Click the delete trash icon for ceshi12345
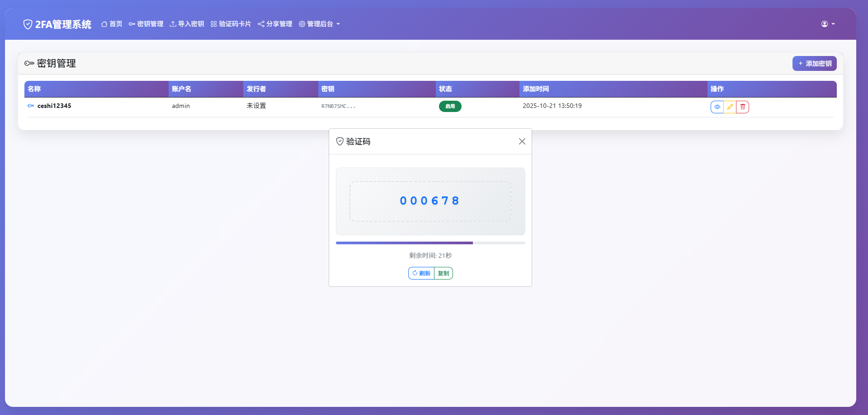Viewport: 868px width, 415px height. [742, 107]
